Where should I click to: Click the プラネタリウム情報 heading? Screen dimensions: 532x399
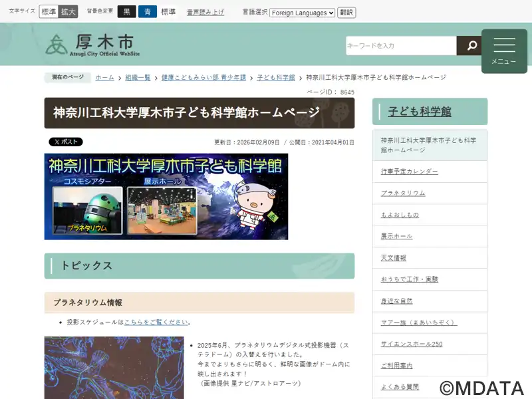coord(199,303)
